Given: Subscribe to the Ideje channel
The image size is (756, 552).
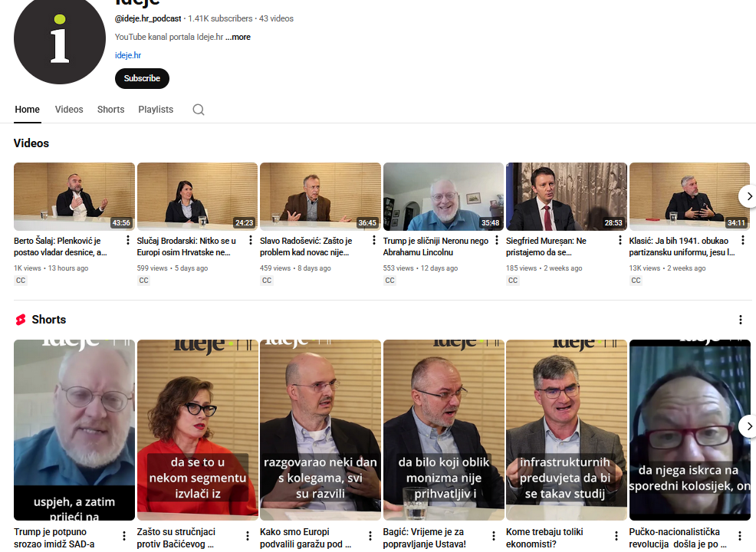Looking at the screenshot, I should coord(142,78).
